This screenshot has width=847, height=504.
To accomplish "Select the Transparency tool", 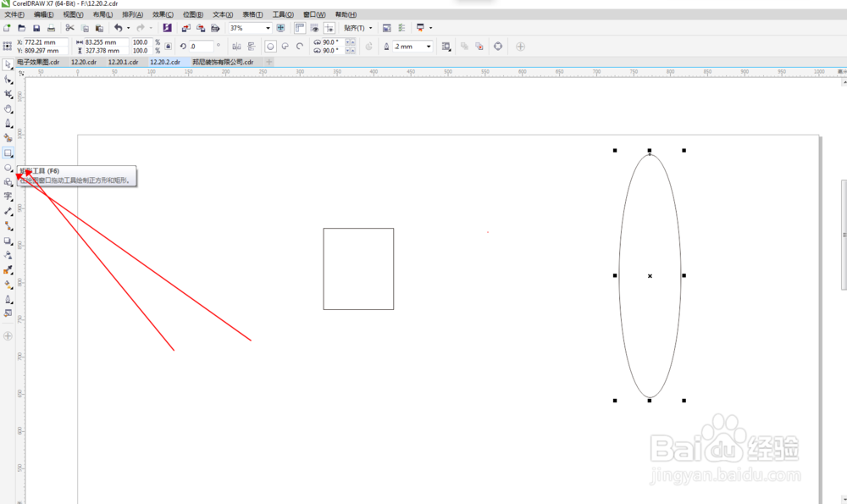I will tap(8, 255).
